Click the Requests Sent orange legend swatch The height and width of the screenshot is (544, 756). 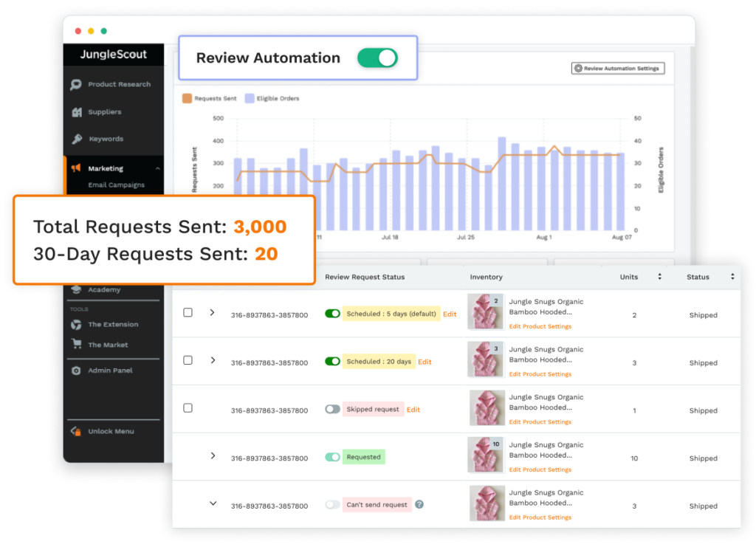coord(187,98)
